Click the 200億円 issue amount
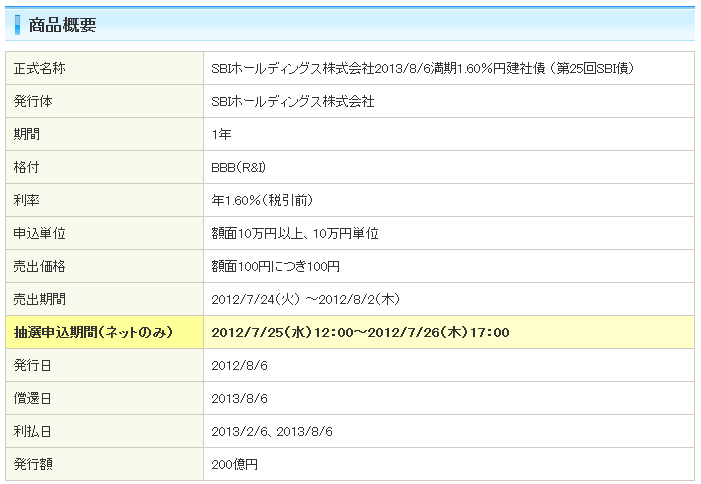701x484 pixels. 234,465
